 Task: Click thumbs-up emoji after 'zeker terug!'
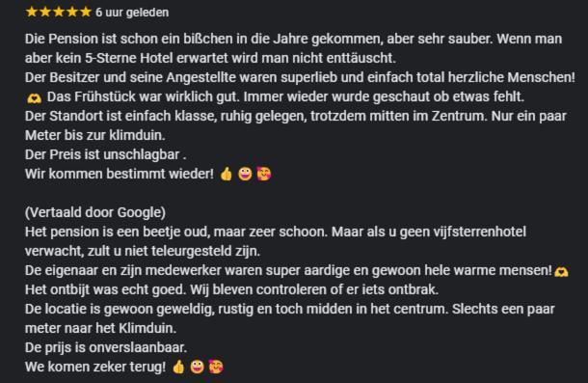(178, 367)
